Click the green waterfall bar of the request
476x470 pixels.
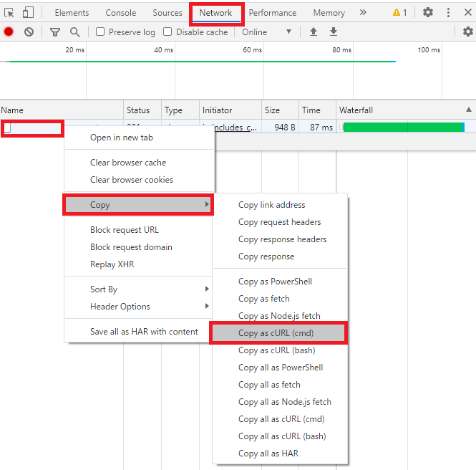[x=404, y=128]
